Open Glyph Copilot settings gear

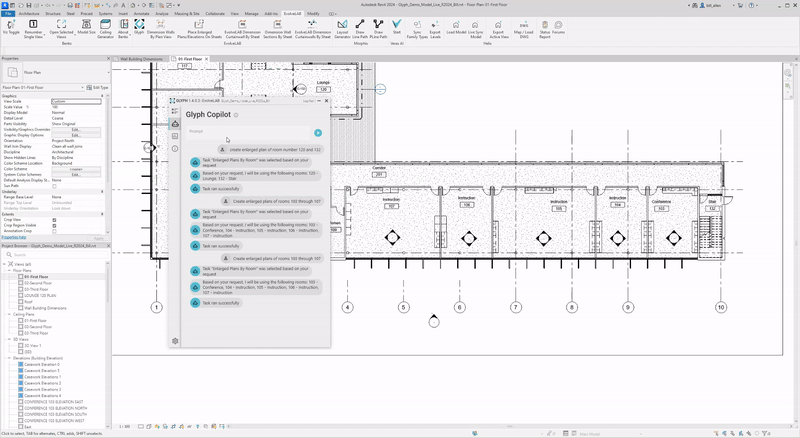[175, 341]
